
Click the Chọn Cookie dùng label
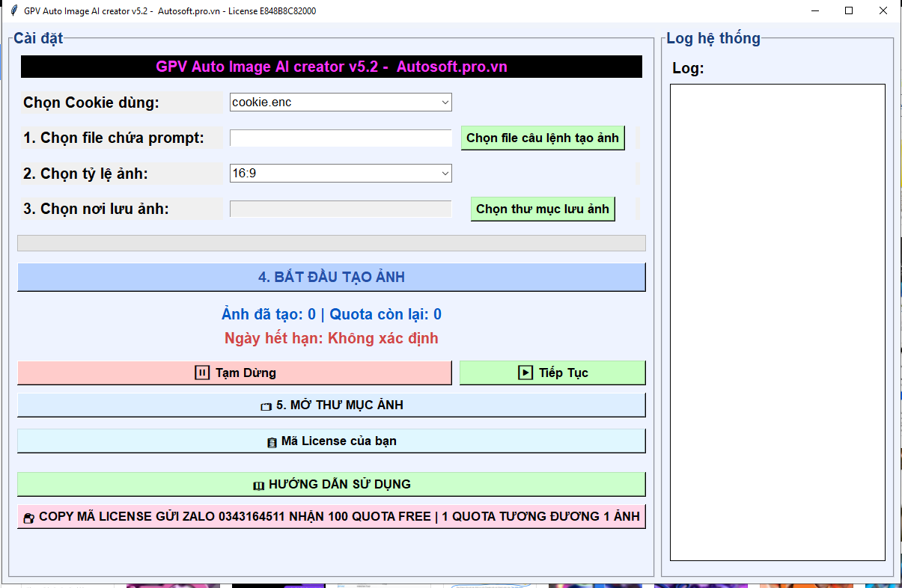pos(91,102)
